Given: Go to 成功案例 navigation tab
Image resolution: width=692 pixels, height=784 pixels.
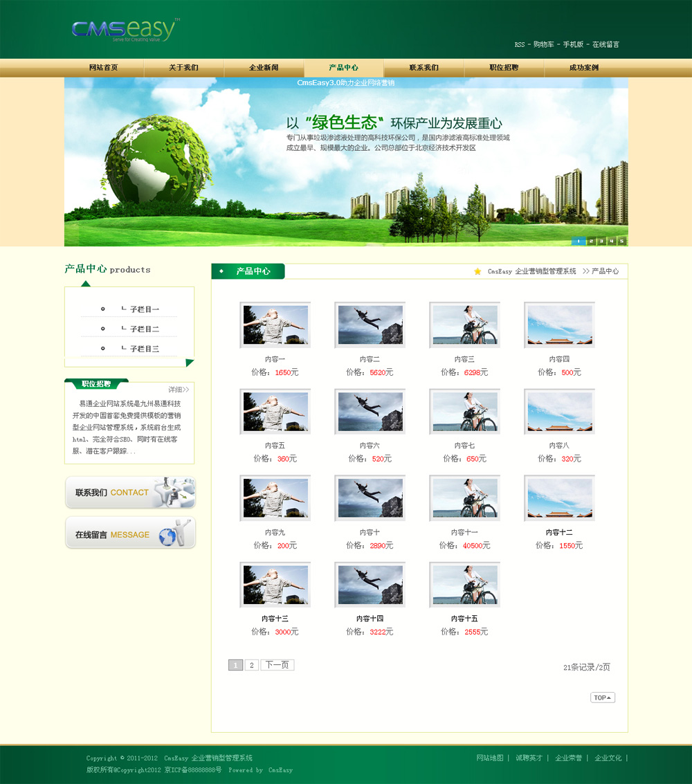Looking at the screenshot, I should [x=583, y=68].
